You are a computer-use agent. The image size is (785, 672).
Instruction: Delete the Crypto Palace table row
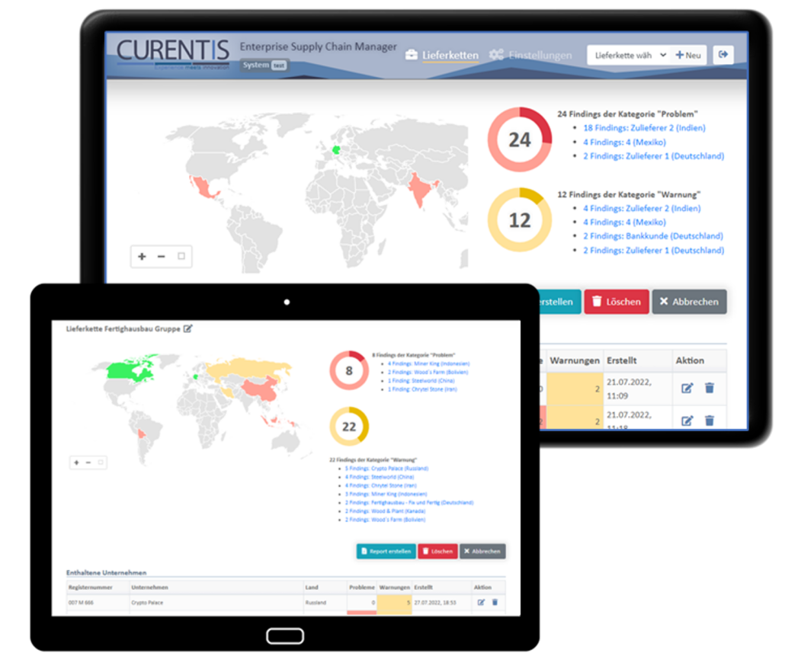pyautogui.click(x=495, y=603)
